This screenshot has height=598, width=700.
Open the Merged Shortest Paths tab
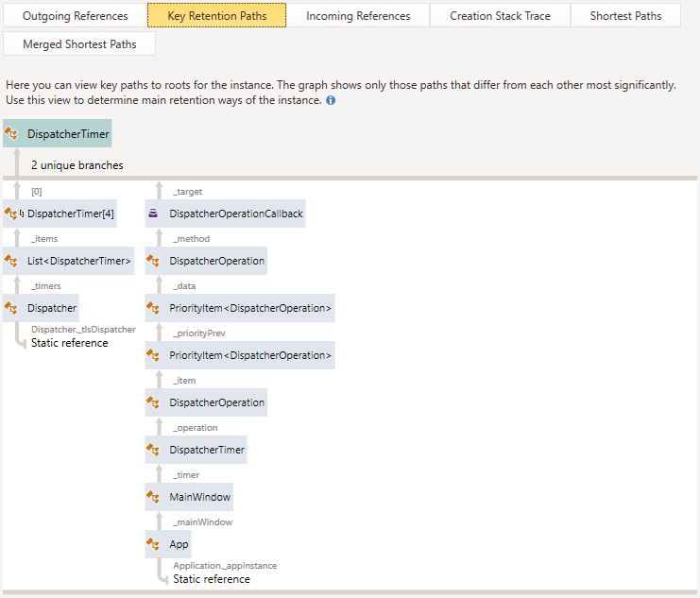(79, 44)
